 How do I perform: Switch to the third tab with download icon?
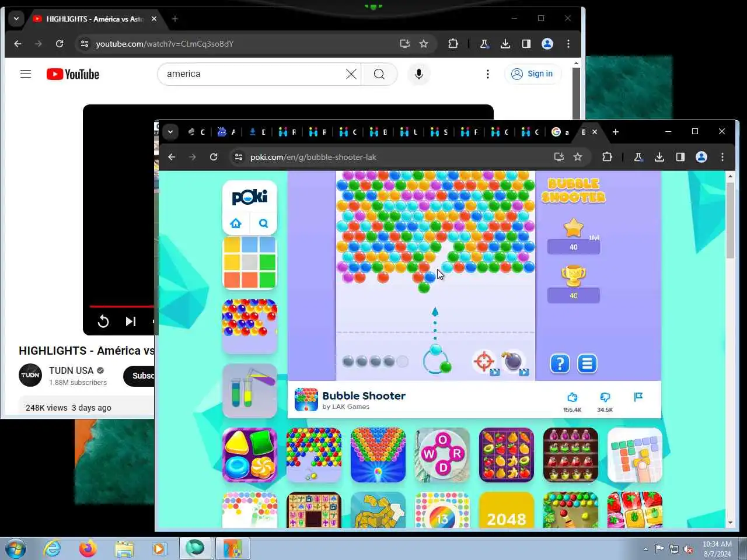tap(257, 132)
